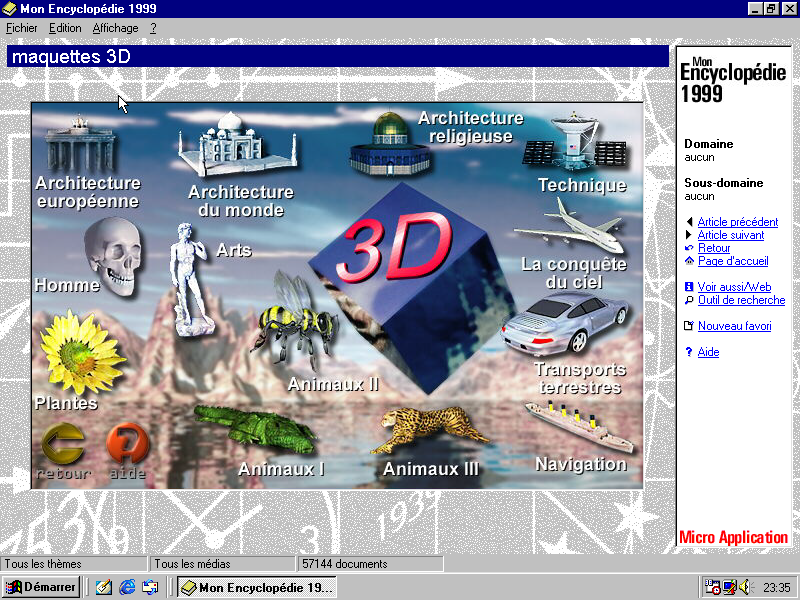The width and height of the screenshot is (800, 600).
Task: Select the David statue Arts model
Action: click(x=190, y=279)
